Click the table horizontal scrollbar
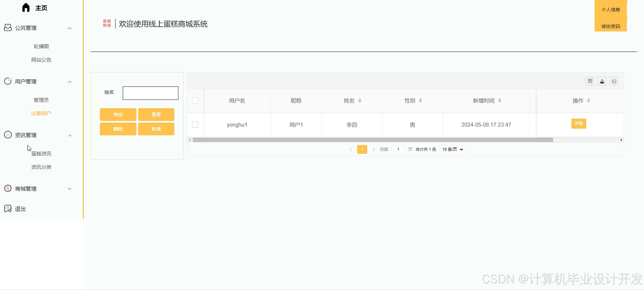 tap(373, 140)
